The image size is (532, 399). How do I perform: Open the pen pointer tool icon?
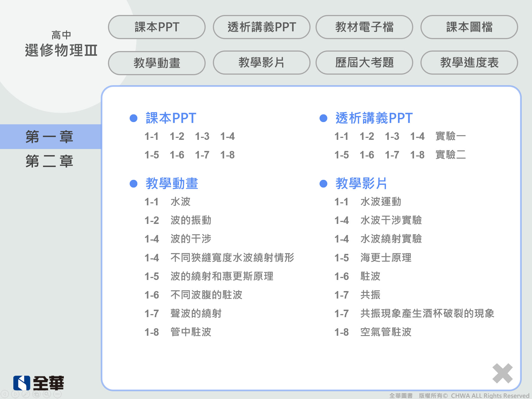pyautogui.click(x=26, y=394)
